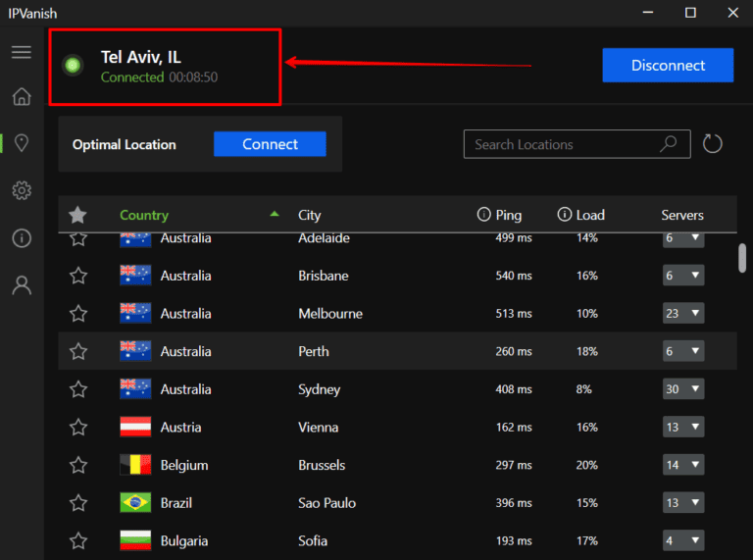This screenshot has height=560, width=753.
Task: Open Settings gear icon in sidebar
Action: (x=22, y=190)
